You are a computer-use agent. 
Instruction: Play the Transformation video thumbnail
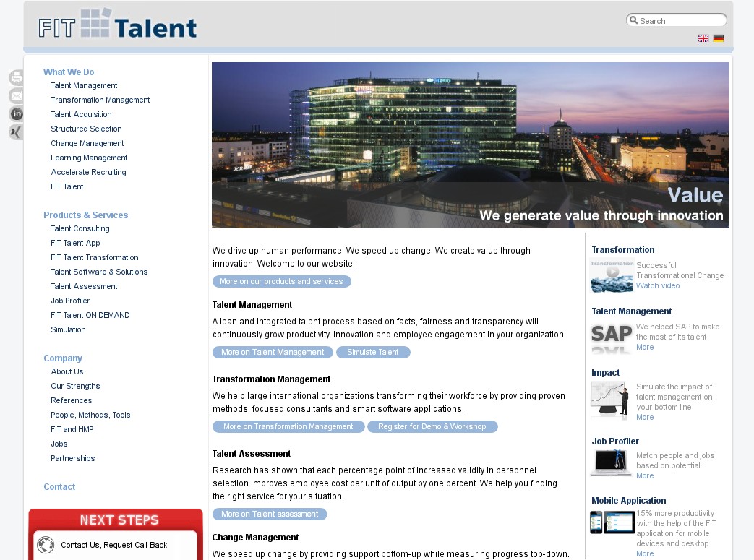click(x=612, y=275)
